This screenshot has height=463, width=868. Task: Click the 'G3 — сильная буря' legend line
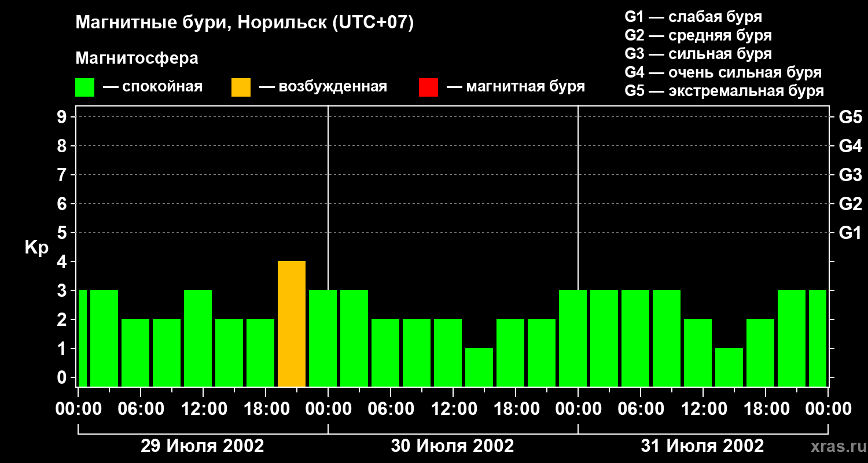point(698,54)
